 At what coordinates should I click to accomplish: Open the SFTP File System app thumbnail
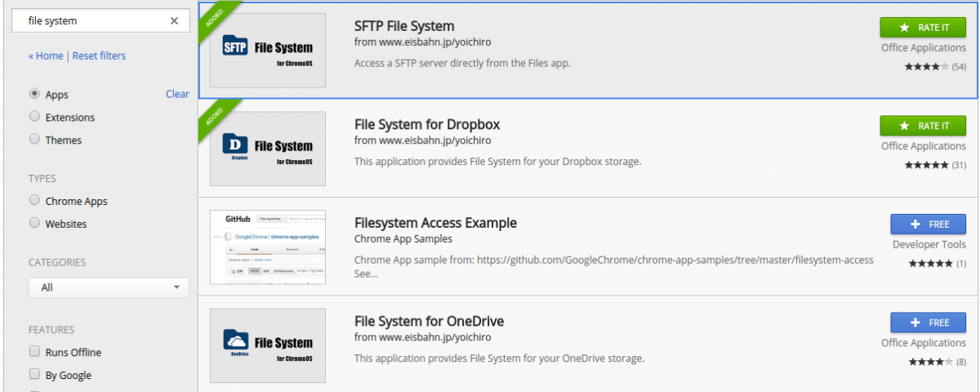point(268,50)
